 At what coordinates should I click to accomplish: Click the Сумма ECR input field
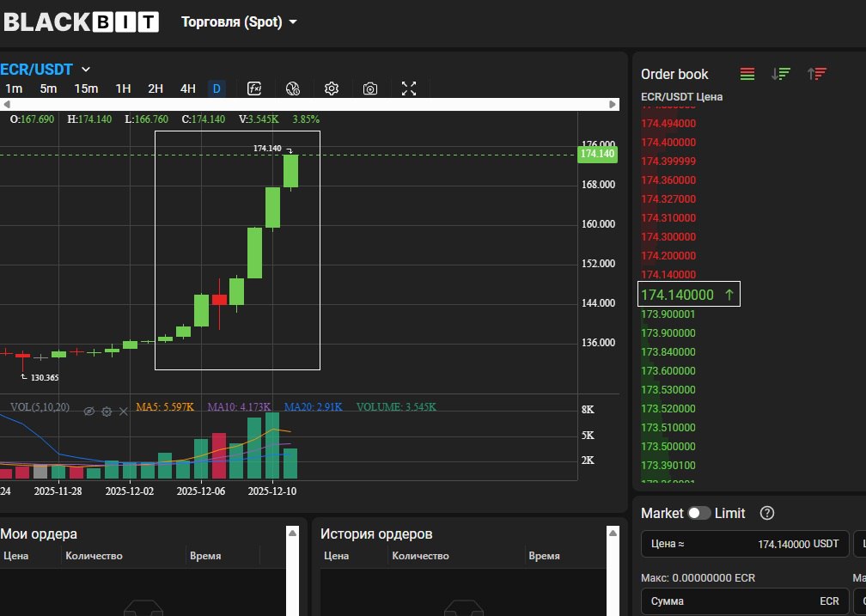[x=744, y=601]
